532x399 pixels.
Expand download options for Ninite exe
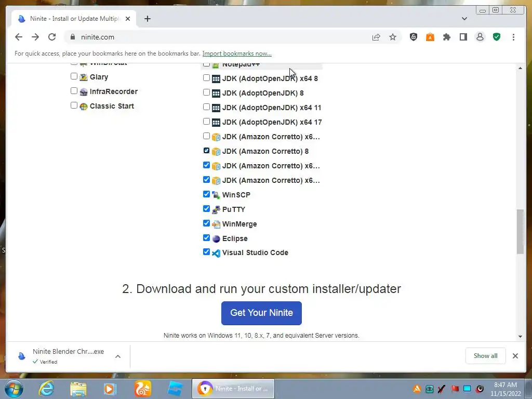pos(118,356)
